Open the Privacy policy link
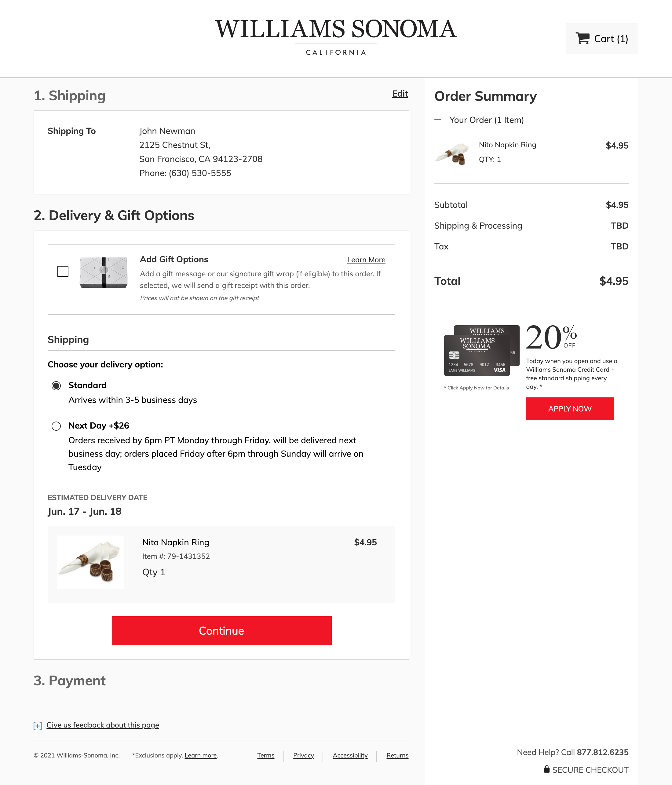 coord(303,755)
